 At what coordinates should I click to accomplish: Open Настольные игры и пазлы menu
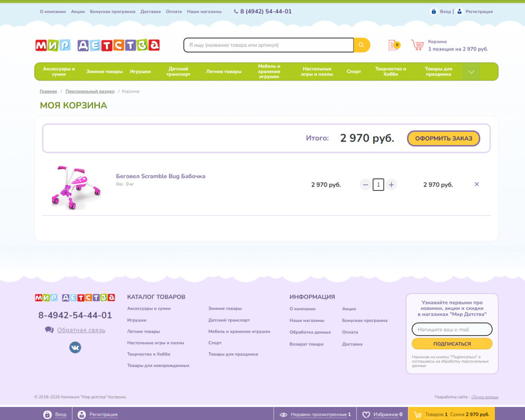click(317, 71)
